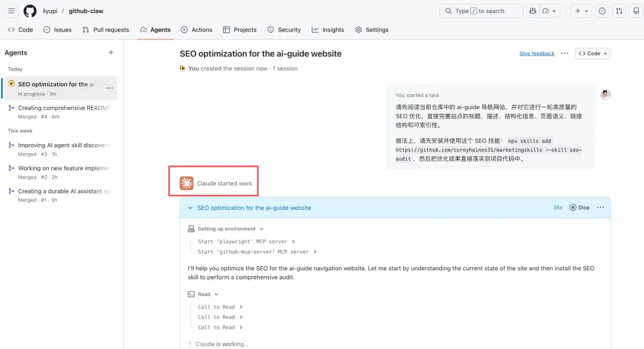Image resolution: width=644 pixels, height=349 pixels.
Task: Start a new agent session with plus
Action: tap(110, 52)
